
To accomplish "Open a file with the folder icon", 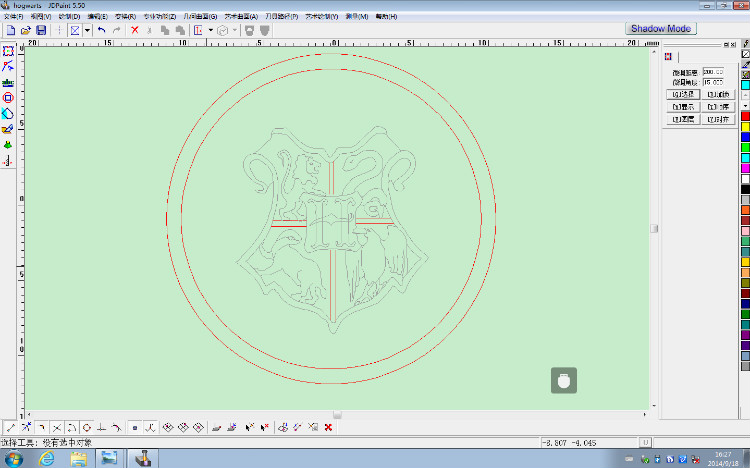I will coord(26,31).
